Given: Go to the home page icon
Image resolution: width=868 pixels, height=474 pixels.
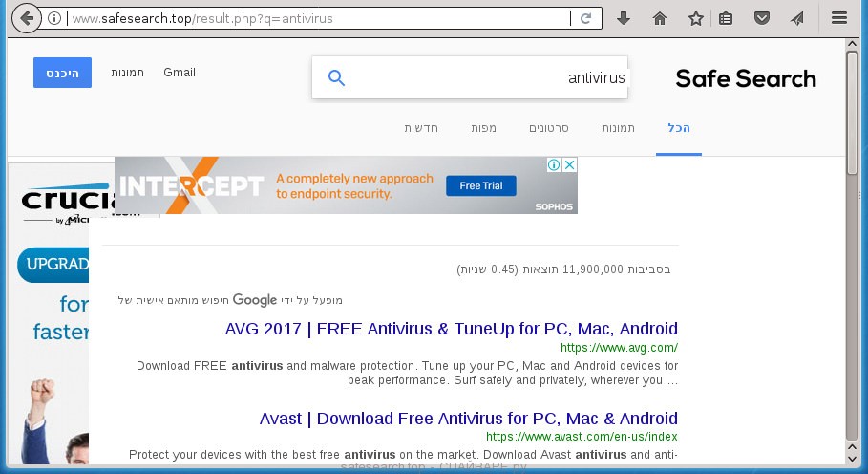Looking at the screenshot, I should [659, 19].
